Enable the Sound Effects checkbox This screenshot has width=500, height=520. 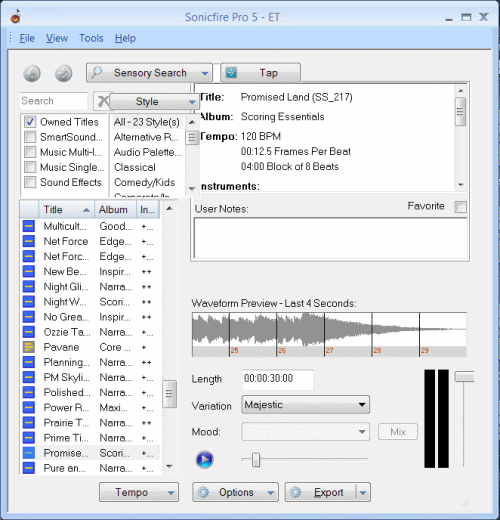click(30, 182)
